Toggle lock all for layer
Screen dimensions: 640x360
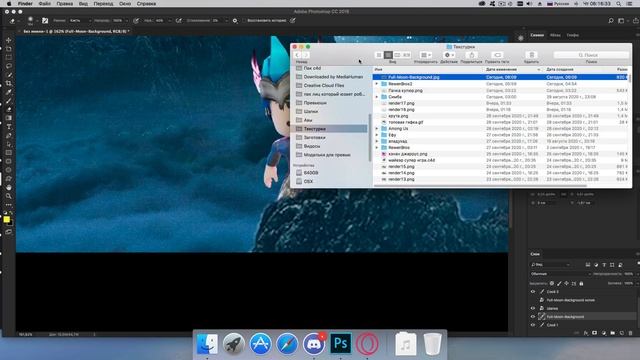(581, 283)
